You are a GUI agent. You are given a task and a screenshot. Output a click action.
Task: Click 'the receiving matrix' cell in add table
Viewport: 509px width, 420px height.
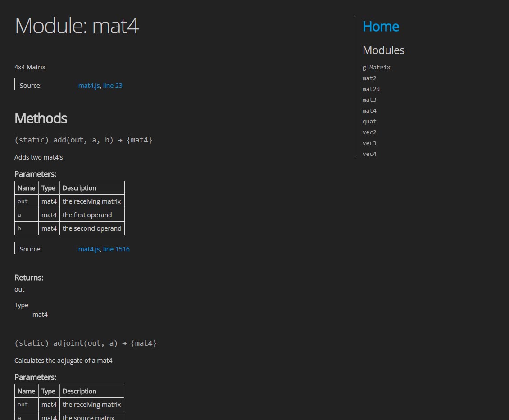(92, 201)
